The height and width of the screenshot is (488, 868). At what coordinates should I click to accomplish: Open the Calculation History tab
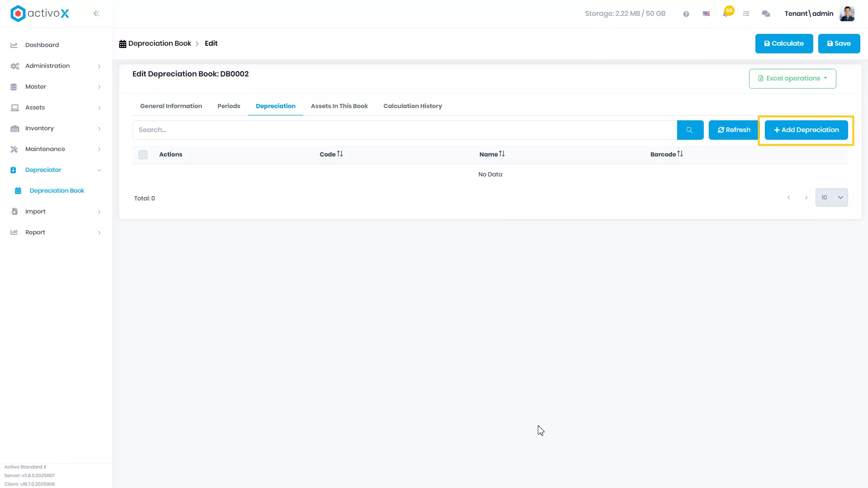(x=413, y=106)
